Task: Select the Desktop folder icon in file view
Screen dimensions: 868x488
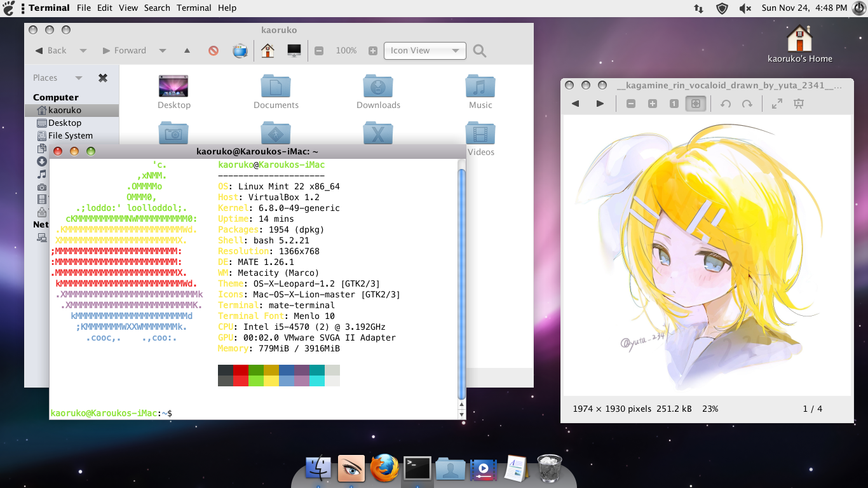Action: click(174, 91)
